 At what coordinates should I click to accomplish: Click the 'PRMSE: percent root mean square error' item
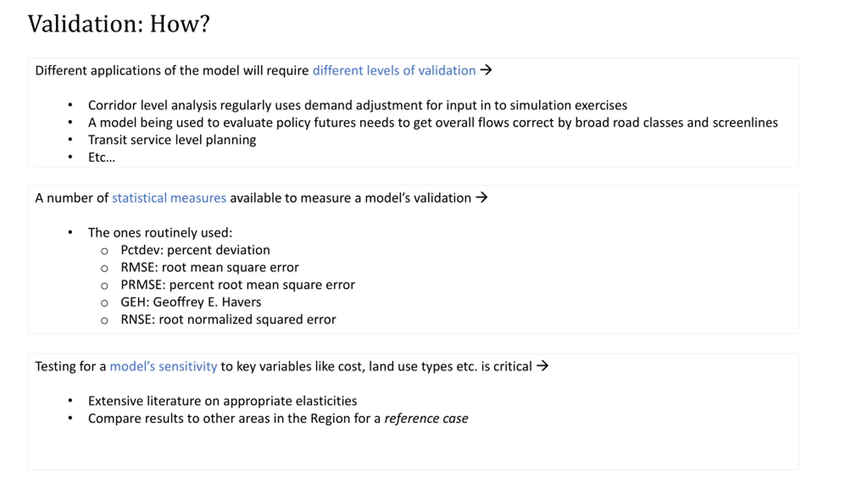click(x=238, y=285)
